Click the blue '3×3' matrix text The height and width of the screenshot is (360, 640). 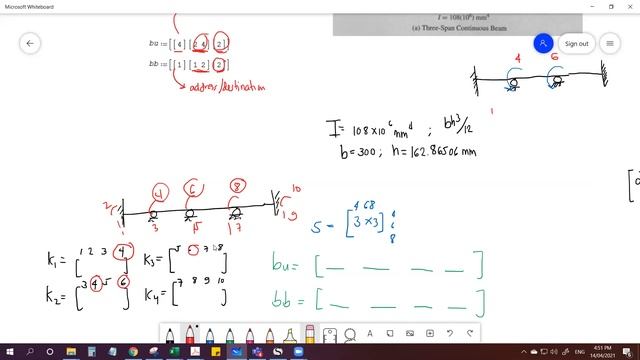[366, 223]
